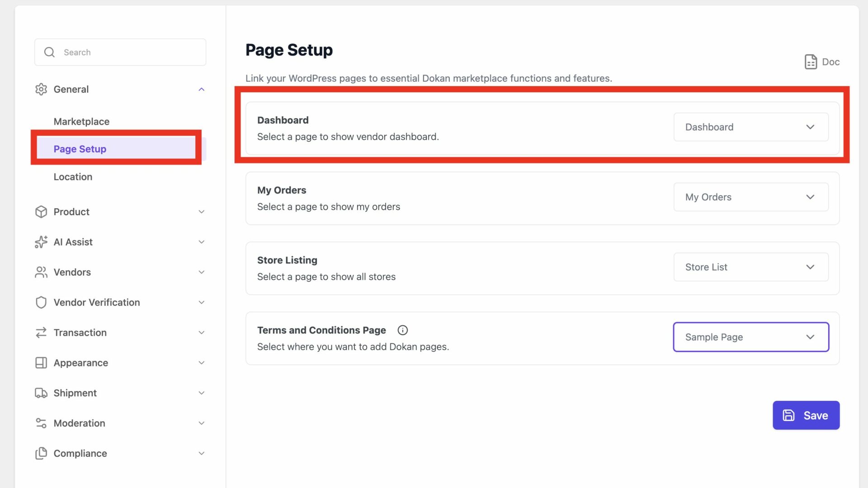Open the Dashboard page dropdown

coord(750,127)
